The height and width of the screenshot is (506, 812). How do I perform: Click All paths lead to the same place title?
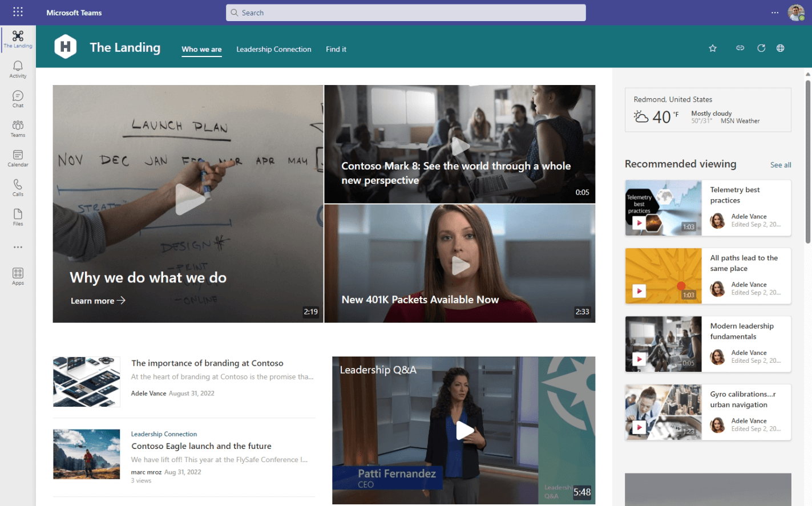click(x=744, y=263)
